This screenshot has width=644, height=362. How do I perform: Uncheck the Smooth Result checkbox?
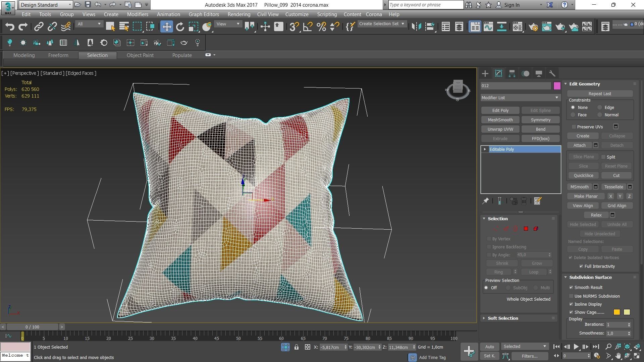(571, 288)
